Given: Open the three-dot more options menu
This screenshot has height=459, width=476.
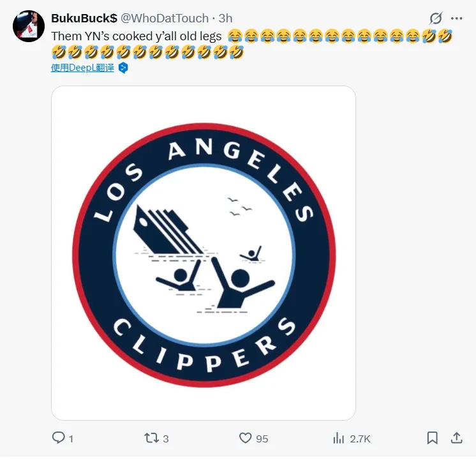Looking at the screenshot, I should [x=456, y=19].
